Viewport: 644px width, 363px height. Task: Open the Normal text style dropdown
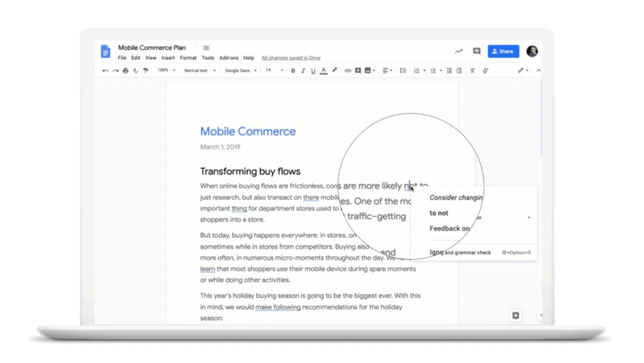point(200,70)
